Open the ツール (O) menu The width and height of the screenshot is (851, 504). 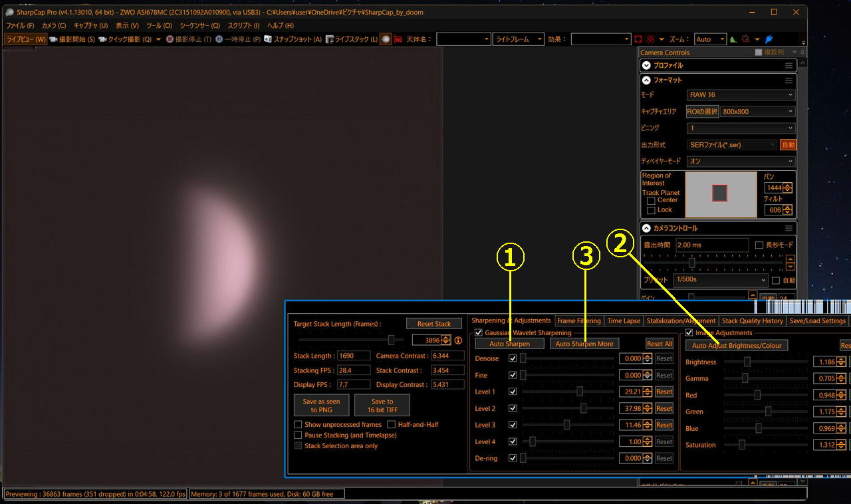pos(159,25)
